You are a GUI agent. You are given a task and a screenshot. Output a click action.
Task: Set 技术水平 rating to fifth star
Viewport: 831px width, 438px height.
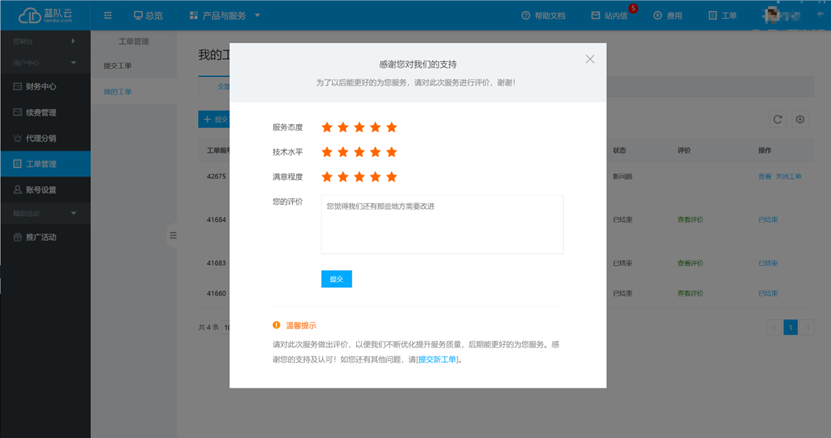coord(391,152)
